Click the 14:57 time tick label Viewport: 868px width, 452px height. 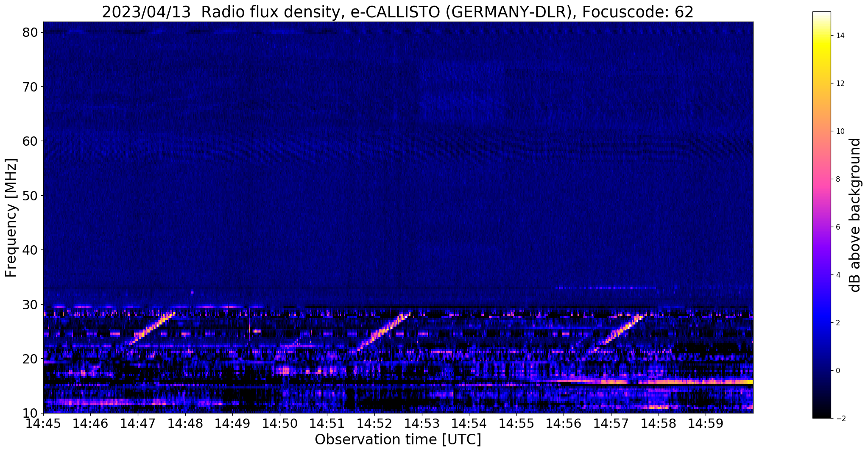click(611, 424)
